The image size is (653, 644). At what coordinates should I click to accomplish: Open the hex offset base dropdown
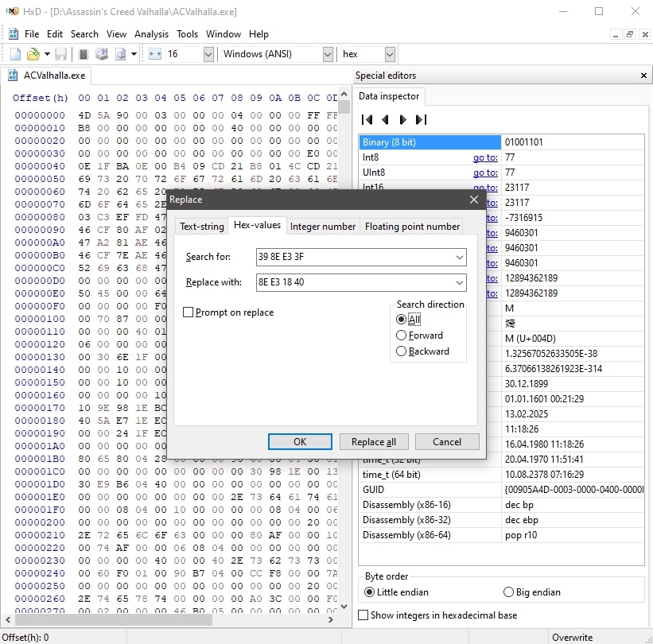[x=390, y=54]
